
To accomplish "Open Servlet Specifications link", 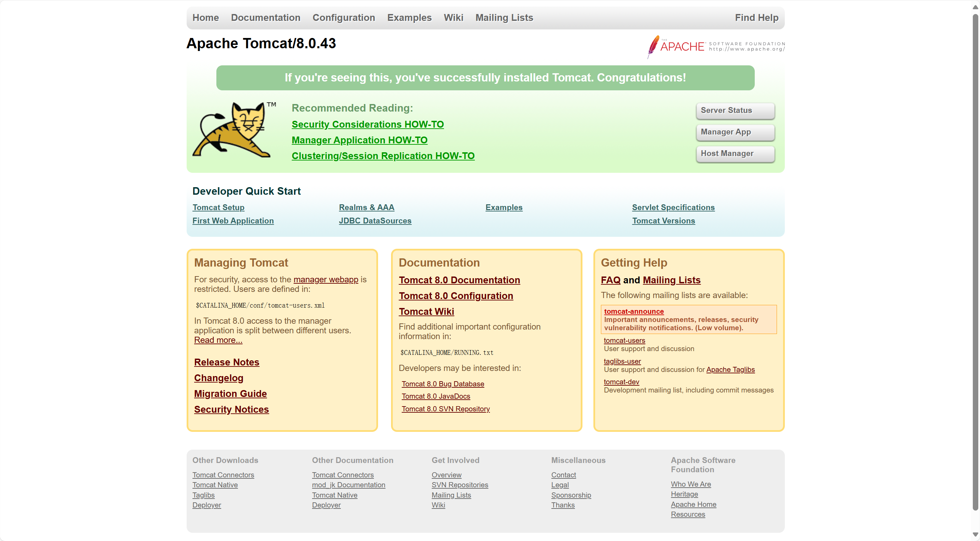I will click(x=673, y=207).
